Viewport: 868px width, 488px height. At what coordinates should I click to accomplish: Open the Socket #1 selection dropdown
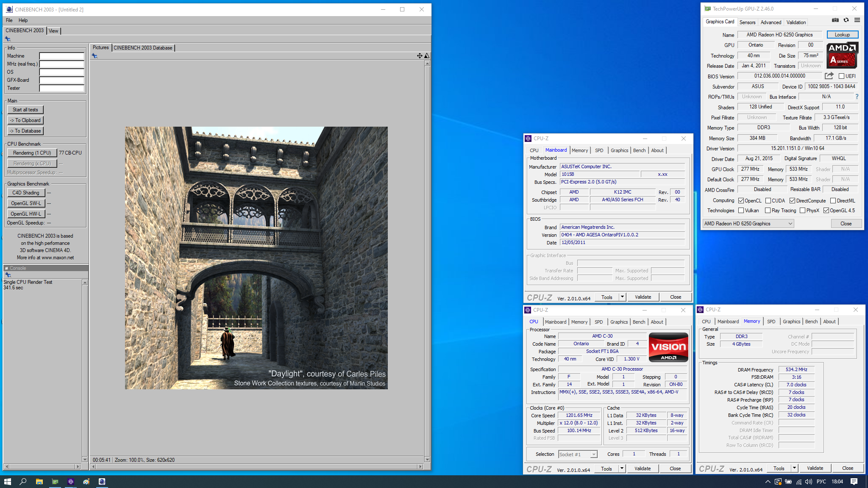(578, 455)
